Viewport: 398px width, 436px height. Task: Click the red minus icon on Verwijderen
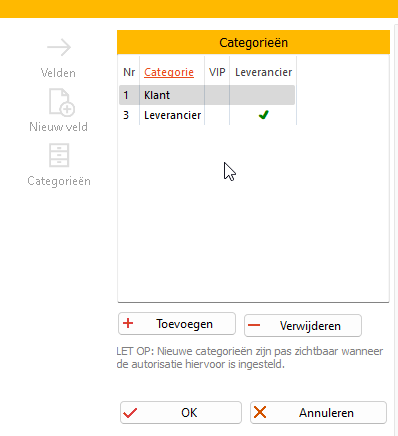pos(254,325)
